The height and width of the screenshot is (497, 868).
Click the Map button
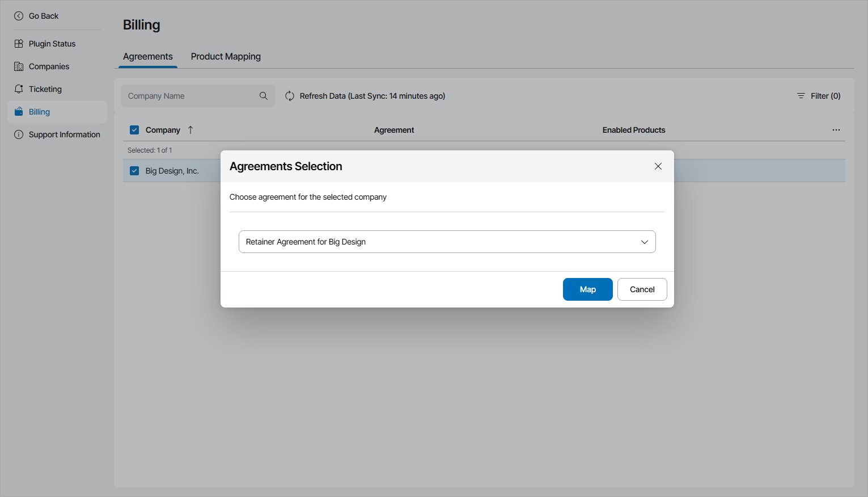(x=587, y=289)
